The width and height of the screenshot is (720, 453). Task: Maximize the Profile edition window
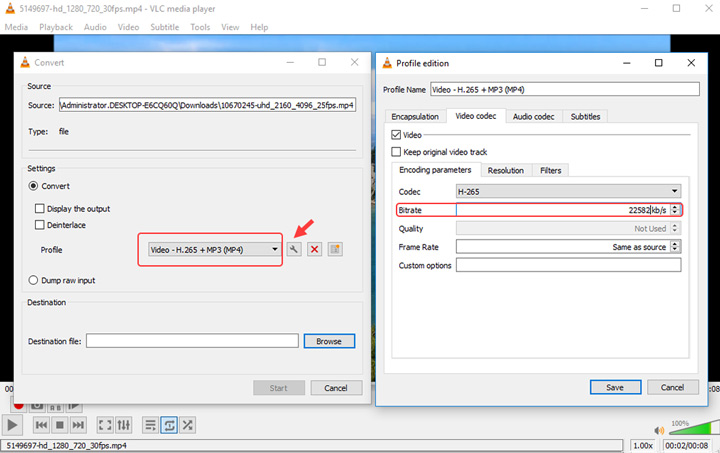coord(658,63)
